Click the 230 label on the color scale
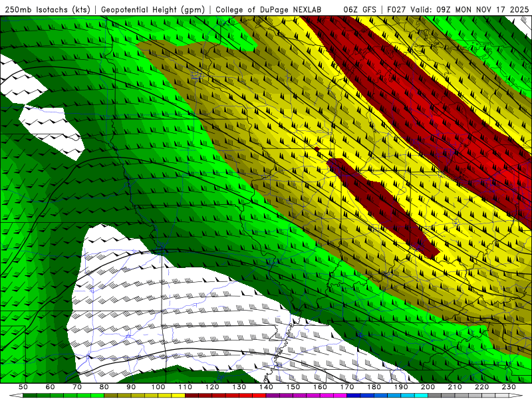 point(509,387)
